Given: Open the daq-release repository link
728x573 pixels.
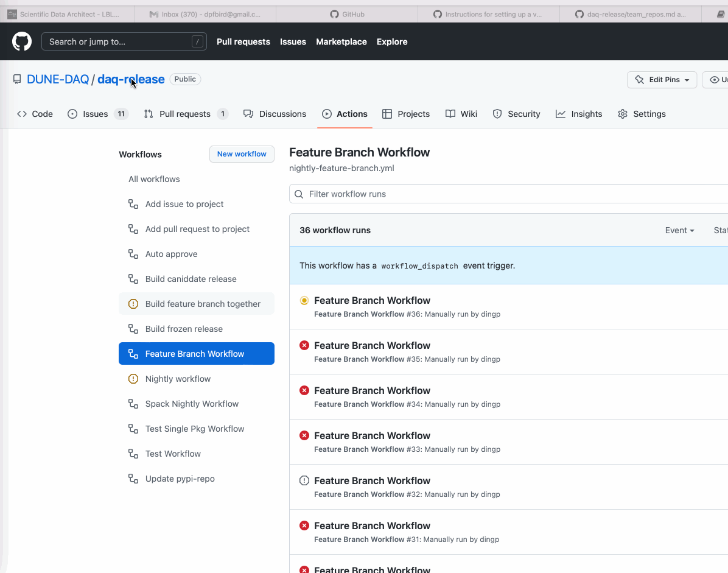Looking at the screenshot, I should tap(131, 79).
